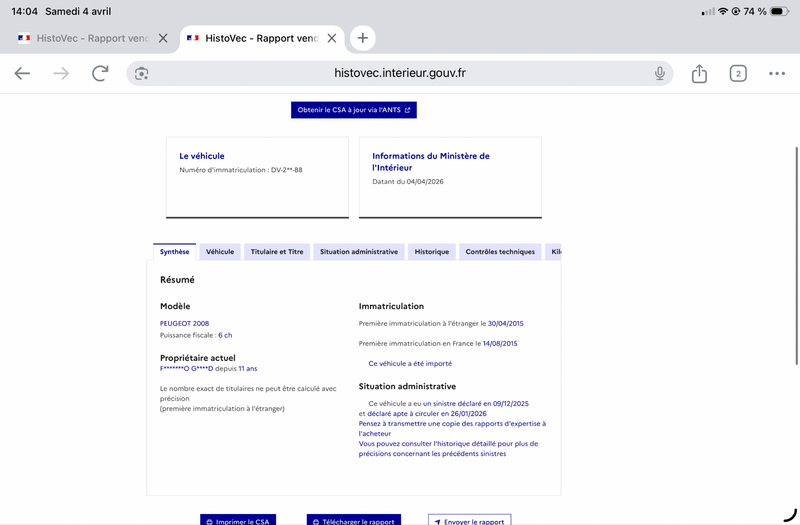Click the Wi-Fi icon in status bar
800x525 pixels.
[x=722, y=11]
